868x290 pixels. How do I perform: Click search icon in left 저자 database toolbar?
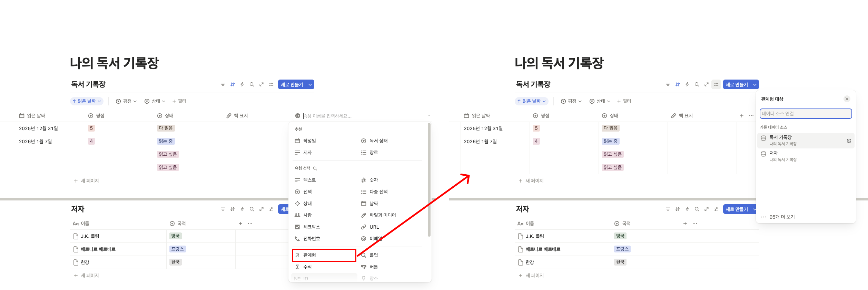252,209
